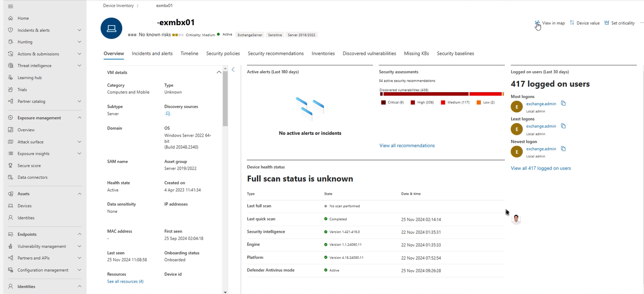Click the Secure score trophy icon
644x294 pixels.
click(x=10, y=166)
